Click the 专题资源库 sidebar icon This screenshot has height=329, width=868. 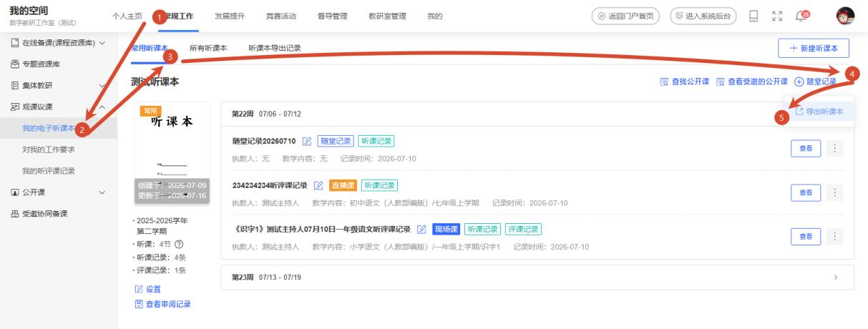tap(14, 64)
